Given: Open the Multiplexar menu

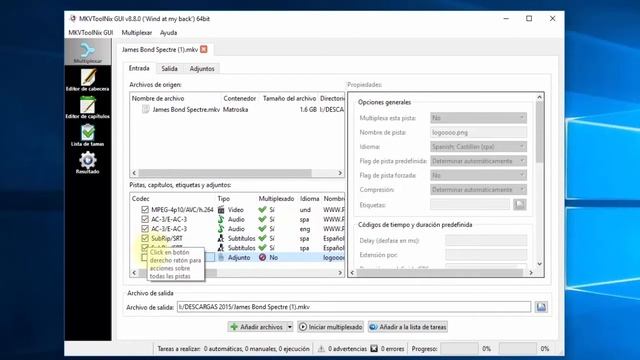Looking at the screenshot, I should (137, 33).
